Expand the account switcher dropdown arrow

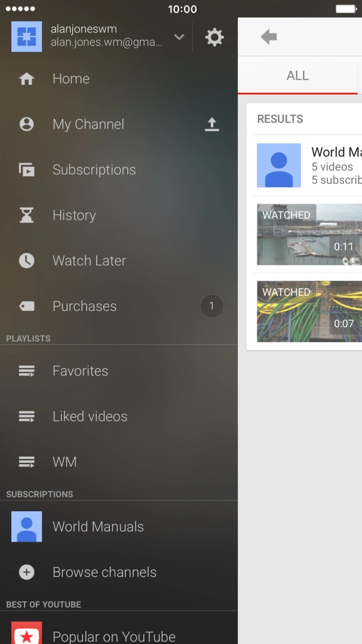(179, 37)
